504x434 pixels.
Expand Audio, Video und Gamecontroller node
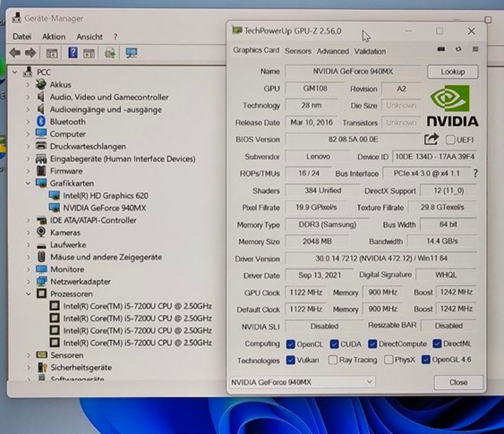pyautogui.click(x=28, y=97)
